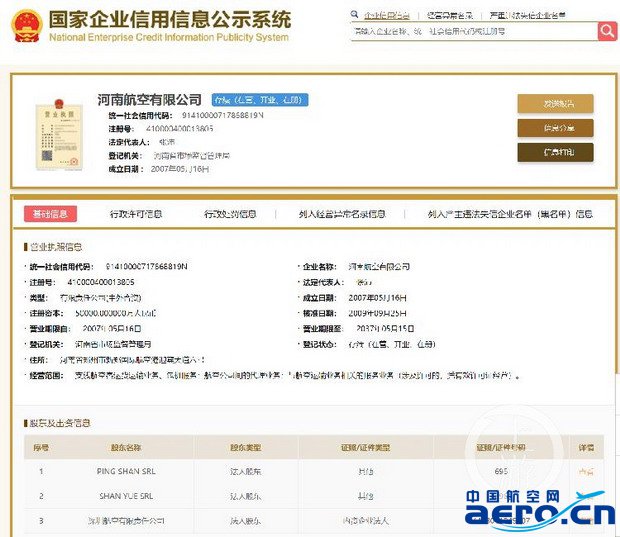This screenshot has height=537, width=620.
Task: Switch to the 列入经营异常名录信息 tab
Action: (x=342, y=214)
